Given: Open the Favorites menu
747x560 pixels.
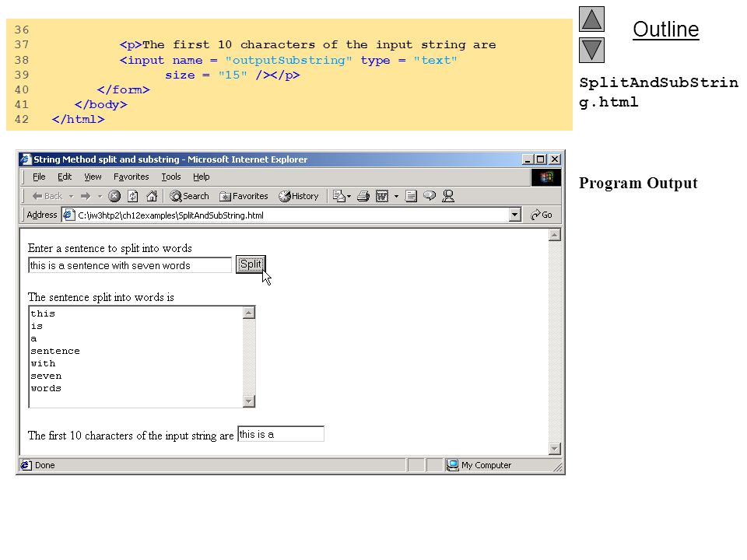Looking at the screenshot, I should click(x=131, y=177).
